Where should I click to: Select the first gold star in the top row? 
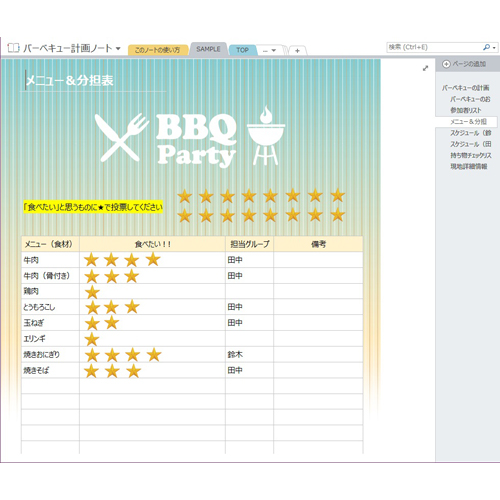tap(184, 196)
